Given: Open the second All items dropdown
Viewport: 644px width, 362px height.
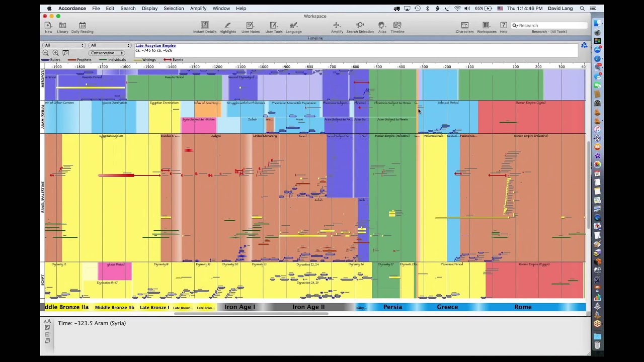Looking at the screenshot, I should click(110, 45).
